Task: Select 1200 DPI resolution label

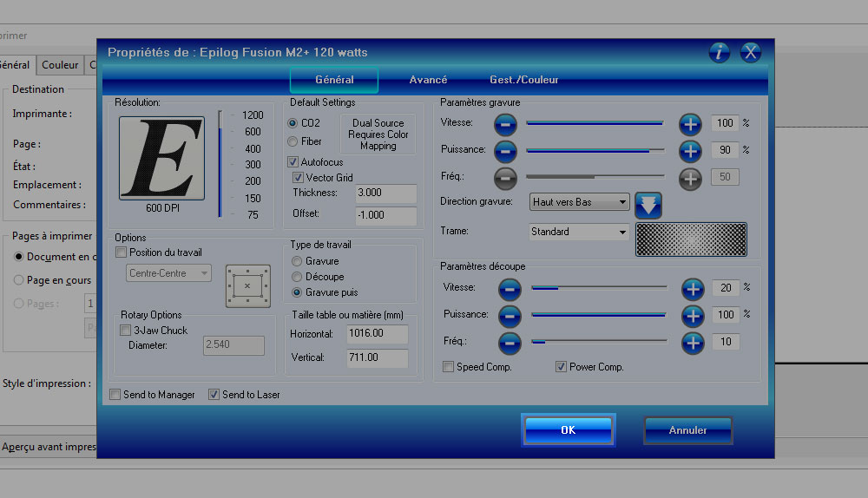Action: [x=253, y=115]
